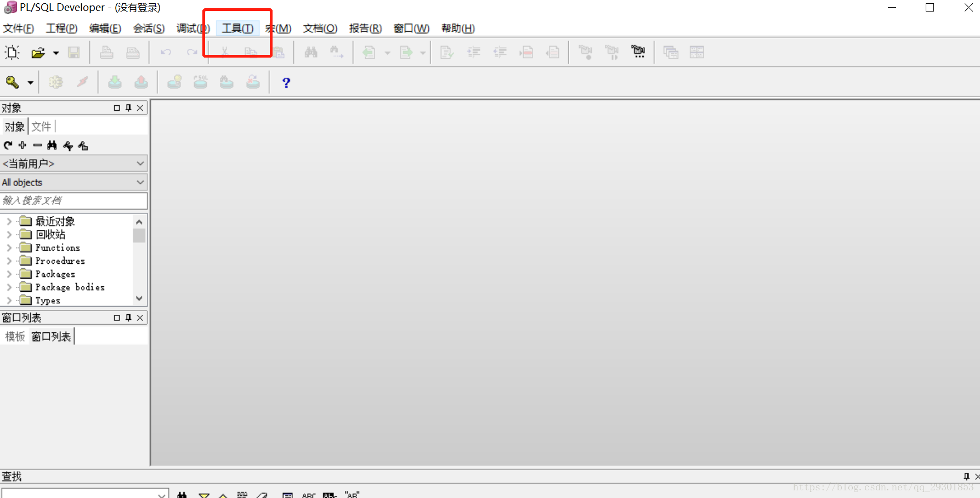Click the refresh icon in object browser

pyautogui.click(x=8, y=145)
